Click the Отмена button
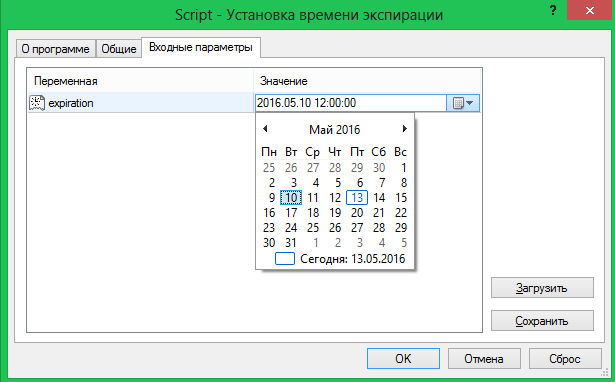Image resolution: width=615 pixels, height=382 pixels. pyautogui.click(x=484, y=358)
